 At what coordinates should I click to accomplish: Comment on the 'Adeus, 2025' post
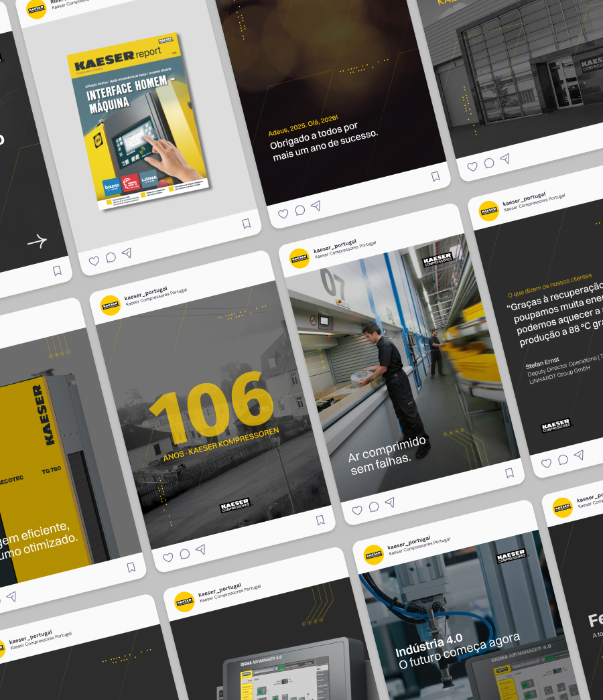click(x=300, y=210)
